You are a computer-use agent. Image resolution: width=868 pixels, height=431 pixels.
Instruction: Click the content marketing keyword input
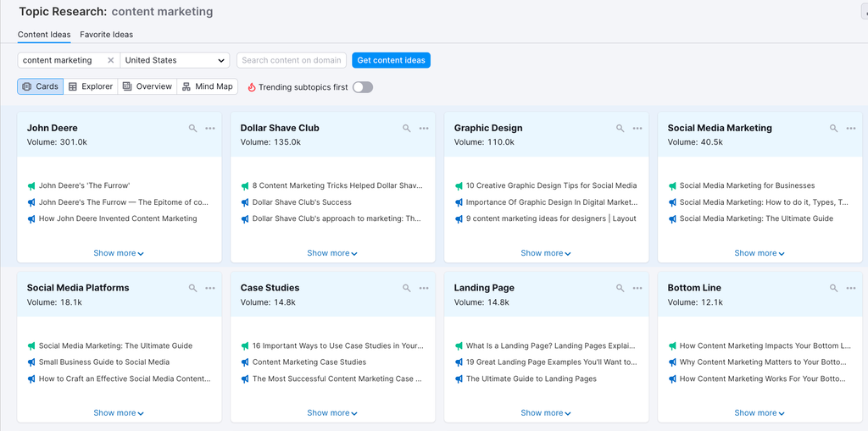pos(62,60)
